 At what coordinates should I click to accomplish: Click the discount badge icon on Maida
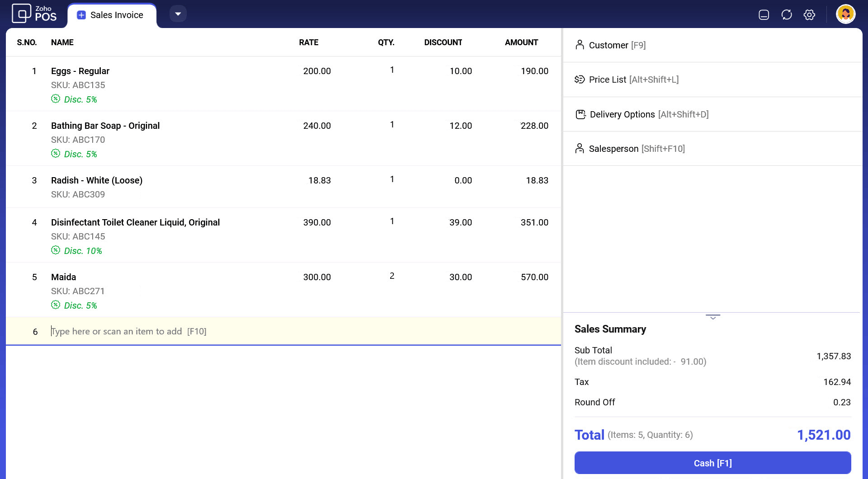(x=56, y=305)
